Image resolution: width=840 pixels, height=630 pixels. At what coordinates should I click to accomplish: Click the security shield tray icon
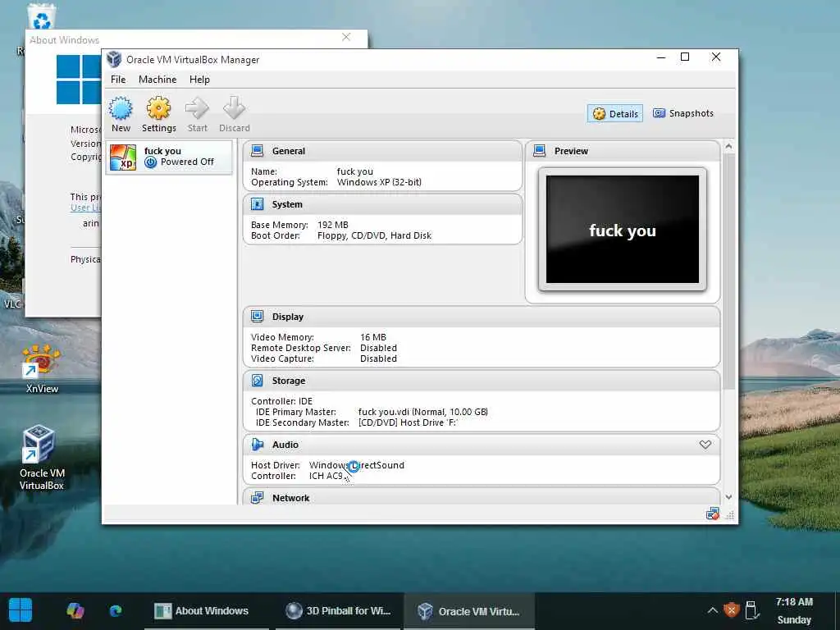click(731, 610)
